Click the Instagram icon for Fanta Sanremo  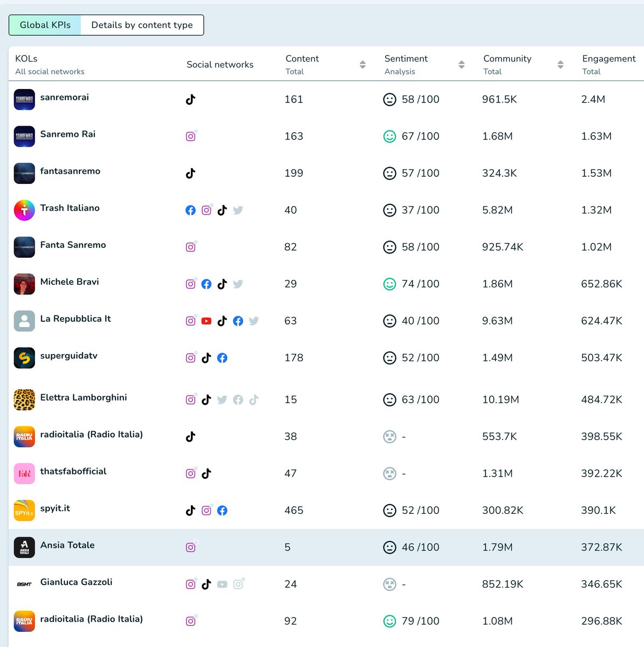tap(190, 247)
